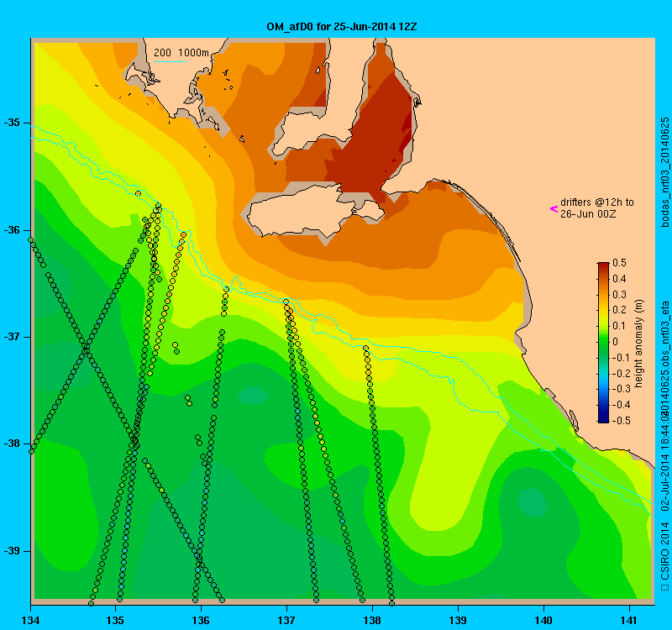Click the '138' longitude axis label

click(372, 620)
